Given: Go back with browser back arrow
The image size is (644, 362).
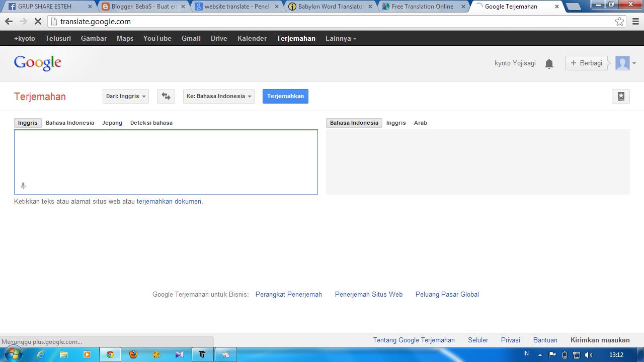Looking at the screenshot, I should pyautogui.click(x=9, y=22).
